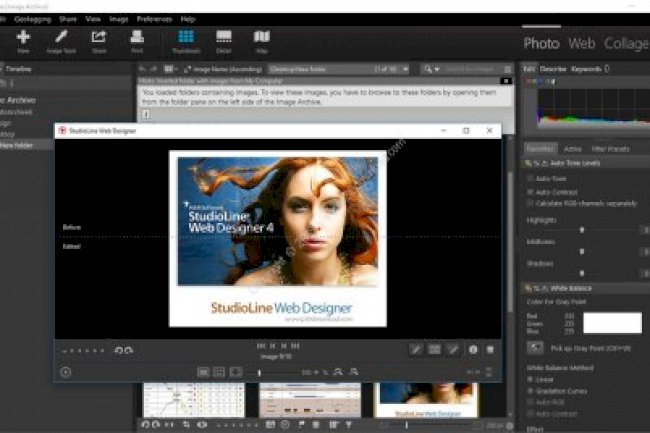Select the Favorites filters tab

(x=541, y=148)
